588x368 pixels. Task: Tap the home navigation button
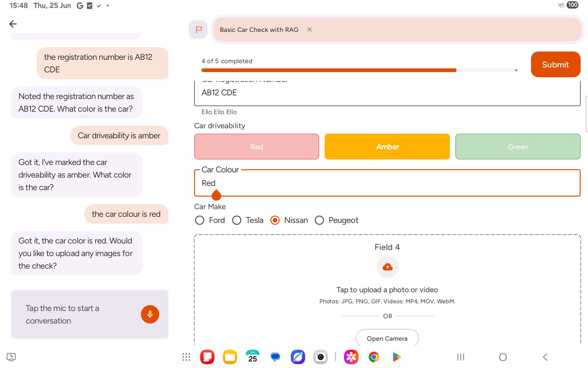(x=503, y=357)
